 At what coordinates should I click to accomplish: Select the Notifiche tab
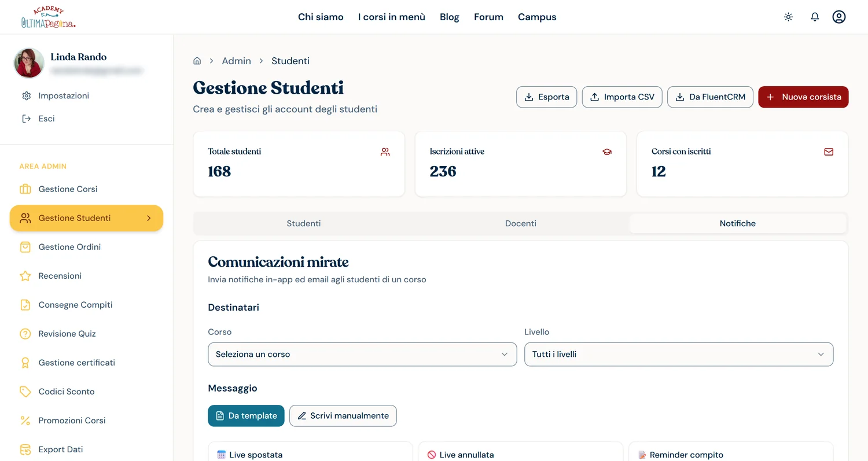coord(738,223)
